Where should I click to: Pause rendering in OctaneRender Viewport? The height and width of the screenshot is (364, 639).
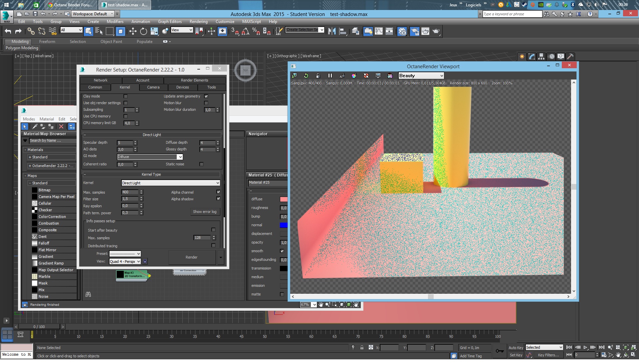click(x=330, y=76)
